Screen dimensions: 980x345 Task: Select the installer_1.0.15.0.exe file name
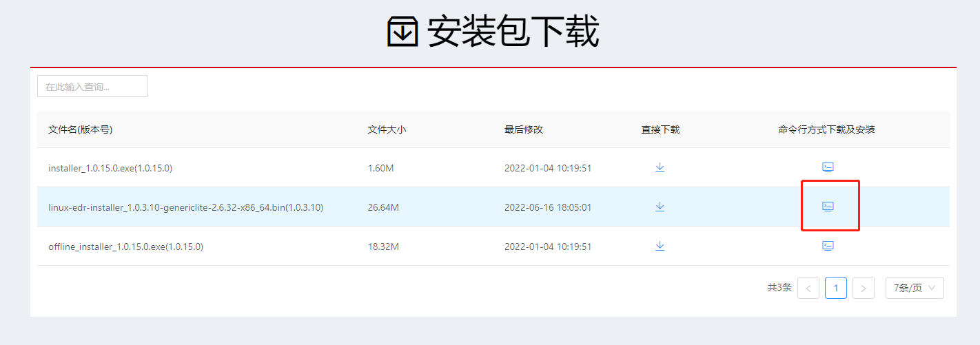point(110,168)
